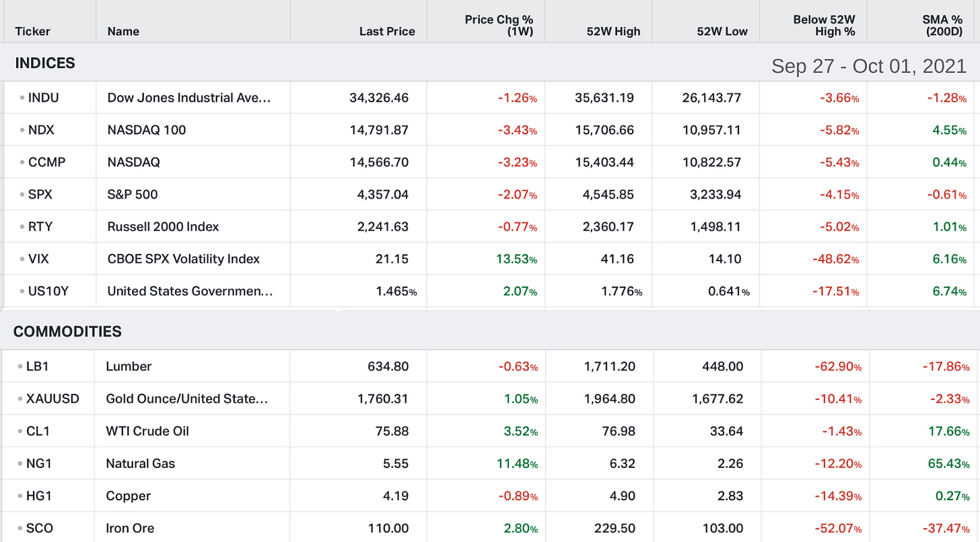
Task: Open the Natural Gas row name
Action: [140, 464]
